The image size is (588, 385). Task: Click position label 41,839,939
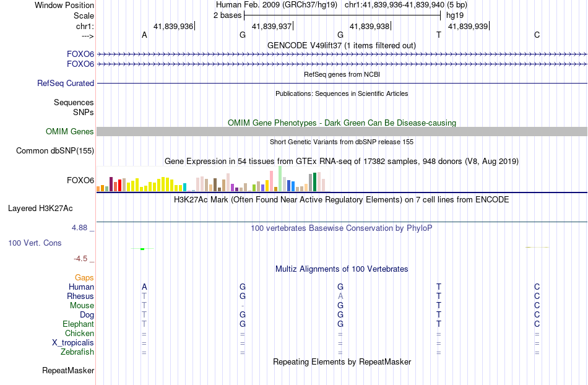point(468,26)
